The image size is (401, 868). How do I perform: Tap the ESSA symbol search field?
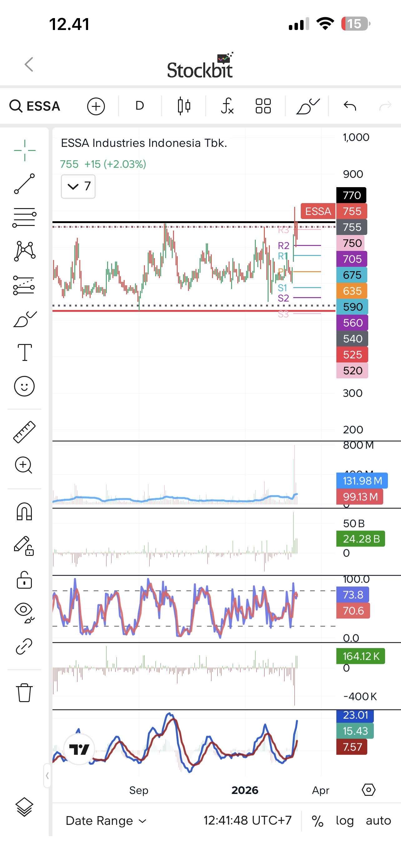point(35,106)
